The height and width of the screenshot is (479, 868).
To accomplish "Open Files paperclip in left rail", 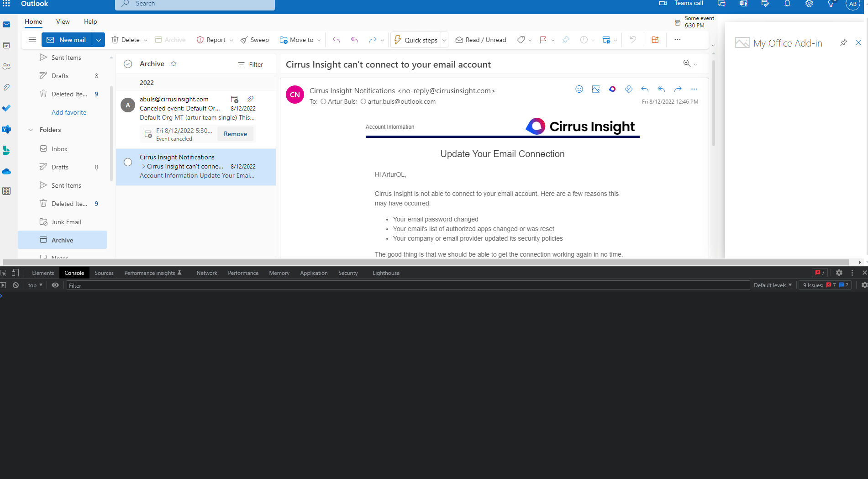I will click(x=6, y=87).
